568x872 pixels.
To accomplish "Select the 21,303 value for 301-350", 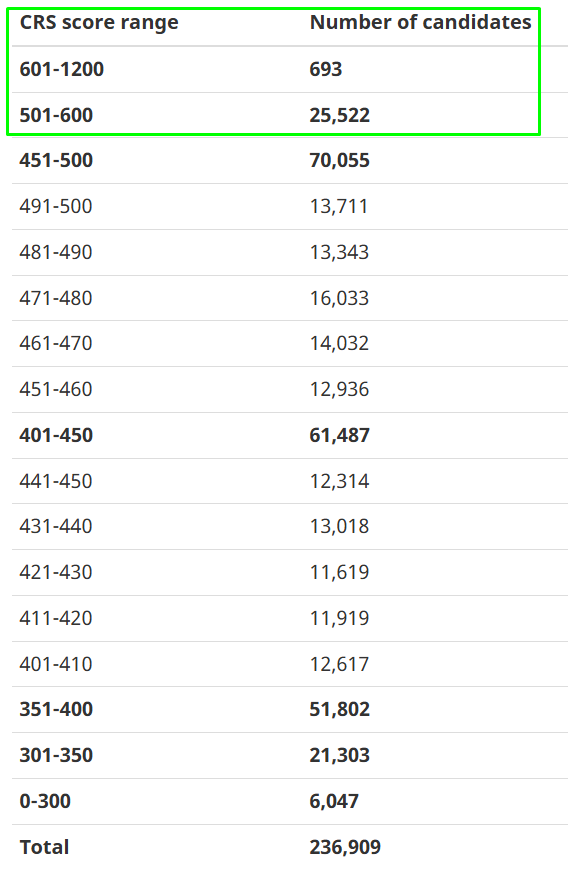I will pyautogui.click(x=340, y=756).
